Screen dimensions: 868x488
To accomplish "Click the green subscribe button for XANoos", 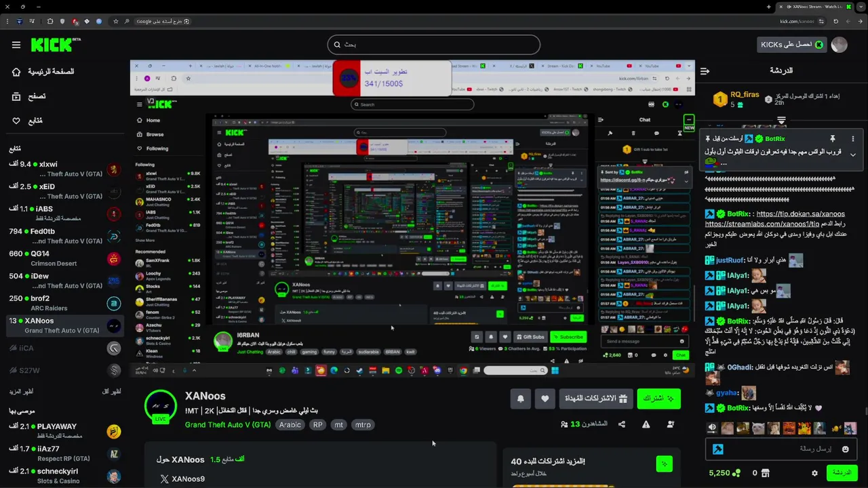I will [658, 399].
